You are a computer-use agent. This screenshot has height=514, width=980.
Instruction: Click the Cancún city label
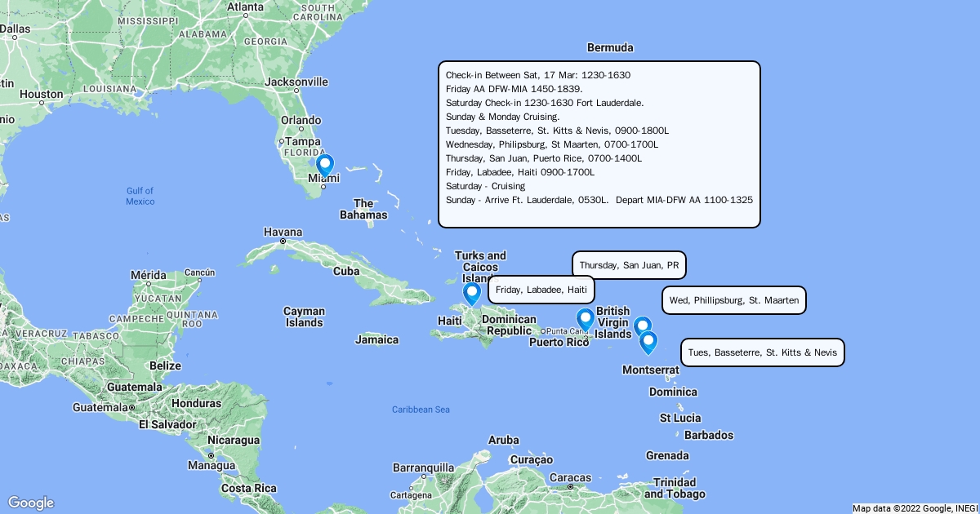199,272
